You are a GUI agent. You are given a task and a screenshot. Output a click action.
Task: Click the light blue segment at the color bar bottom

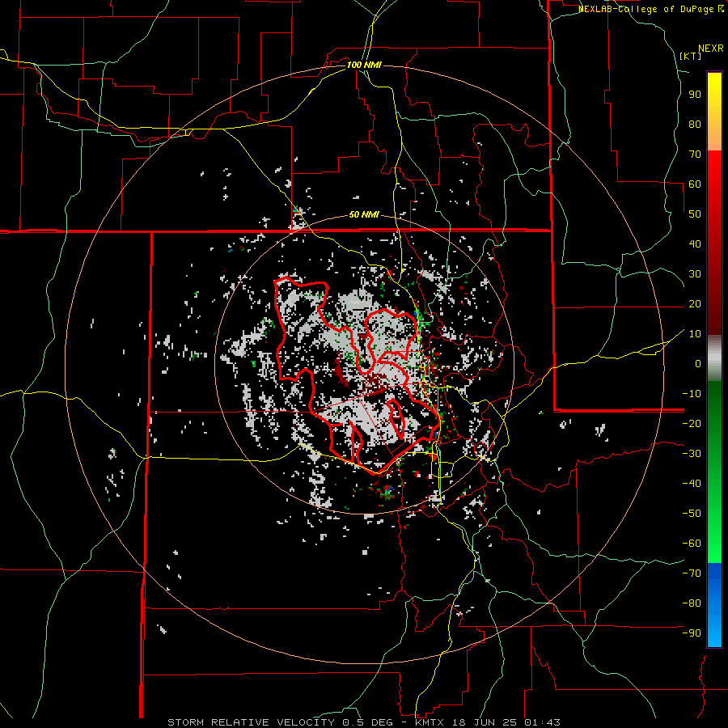pos(714,629)
